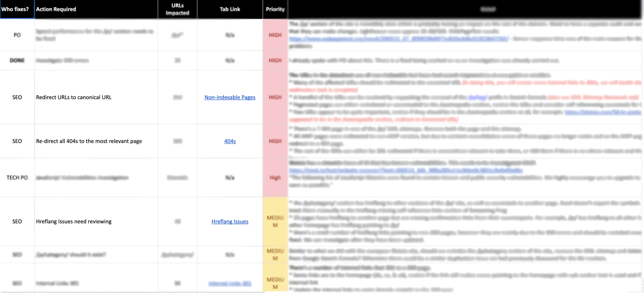Viewport: 644px width, 293px height.
Task: Select 'High' priority cell in TECH PO row
Action: coord(275,178)
